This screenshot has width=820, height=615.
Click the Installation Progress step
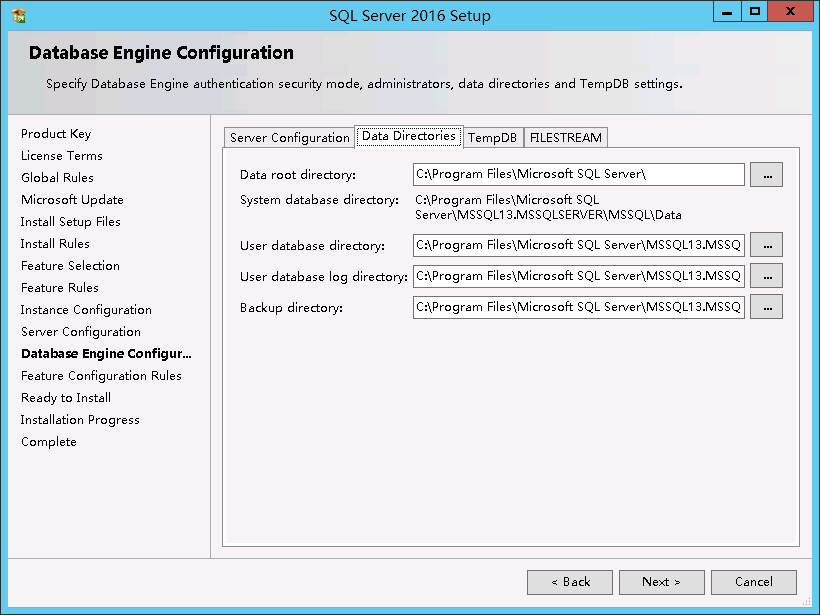click(80, 420)
